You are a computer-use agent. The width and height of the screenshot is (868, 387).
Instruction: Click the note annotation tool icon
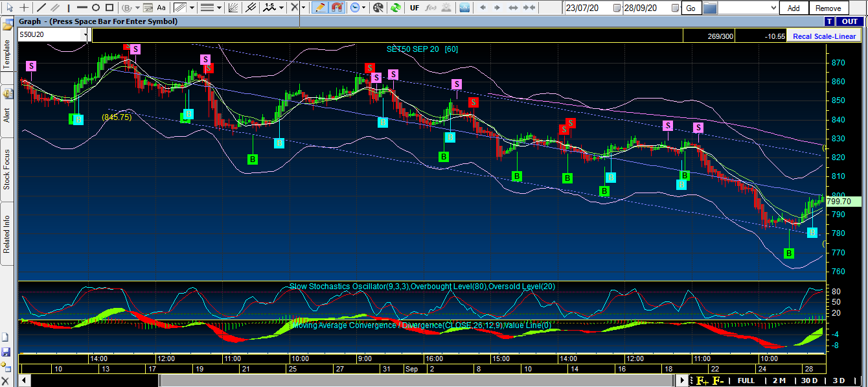tap(146, 8)
